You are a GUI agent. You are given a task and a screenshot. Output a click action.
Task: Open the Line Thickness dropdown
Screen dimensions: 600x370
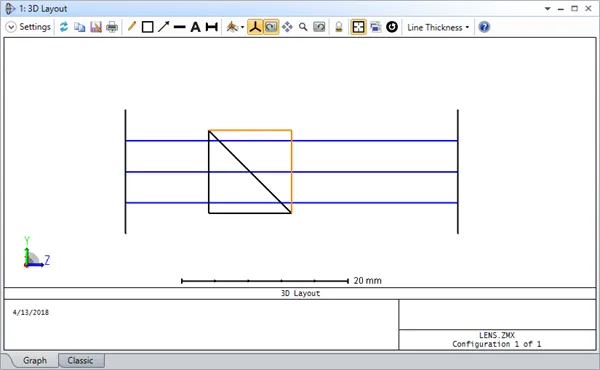click(438, 28)
